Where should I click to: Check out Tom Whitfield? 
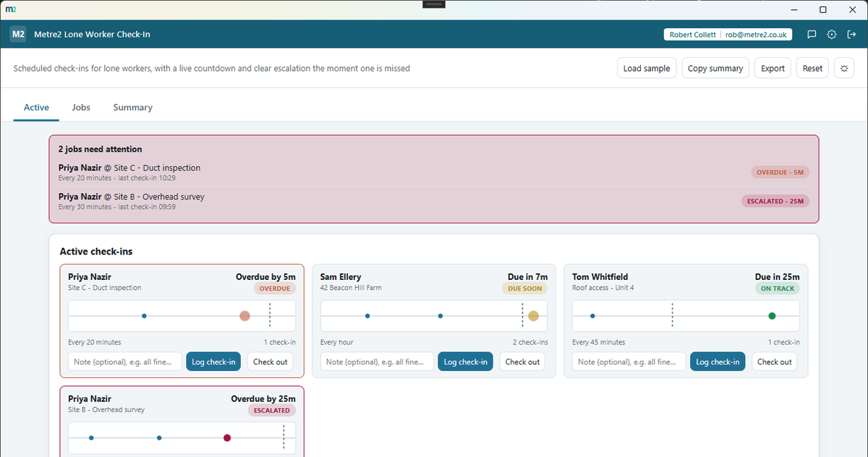click(x=774, y=362)
